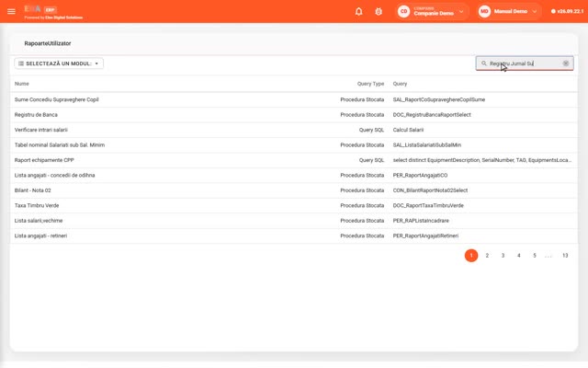Click DOC_RaportTaxaTimbruVerde query cell
This screenshot has height=368, width=588.
point(428,205)
